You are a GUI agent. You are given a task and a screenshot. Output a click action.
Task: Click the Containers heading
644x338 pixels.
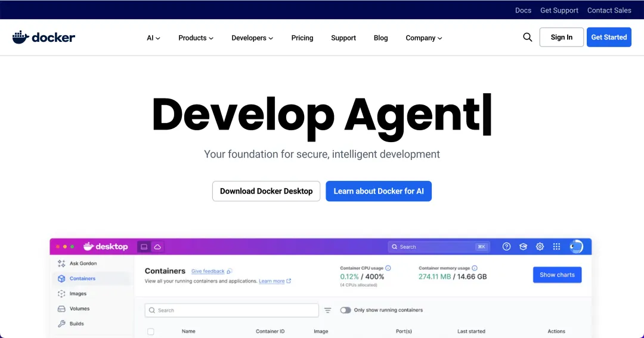[x=165, y=271]
